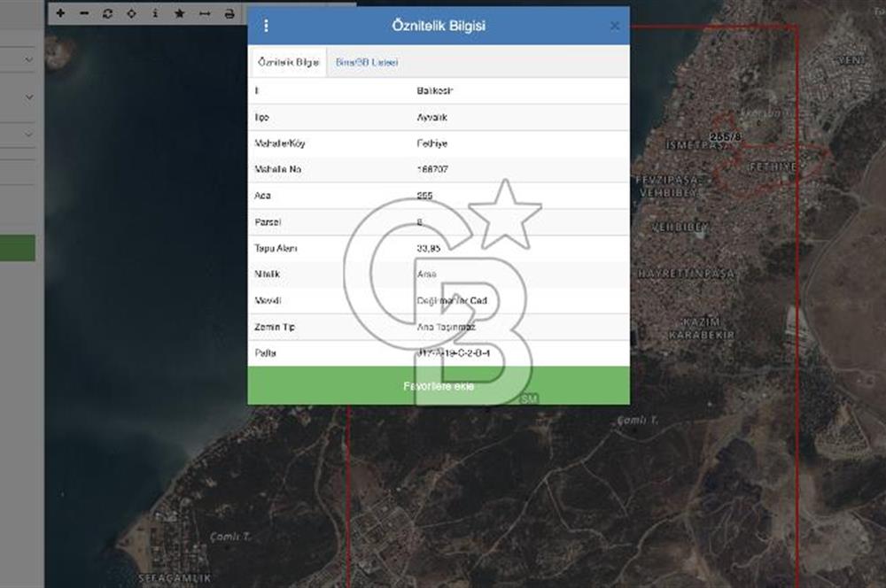Close the Öznitelik Bilgisi dialog
Screen dimensions: 886x588
pos(614,26)
